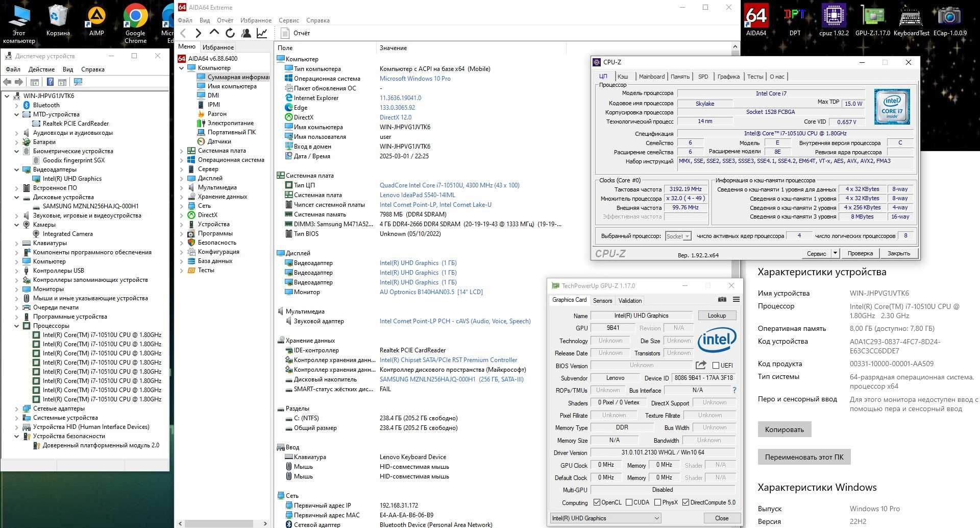This screenshot has width=980, height=528.
Task: Open GPU-Z.1.17.0 desktop shortcut
Action: click(873, 20)
